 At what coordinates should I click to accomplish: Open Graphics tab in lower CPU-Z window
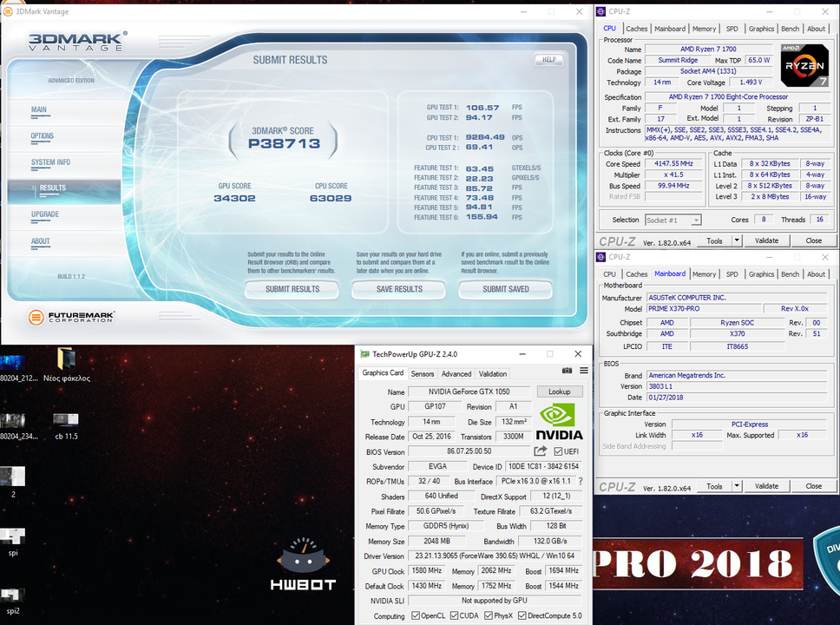point(761,274)
